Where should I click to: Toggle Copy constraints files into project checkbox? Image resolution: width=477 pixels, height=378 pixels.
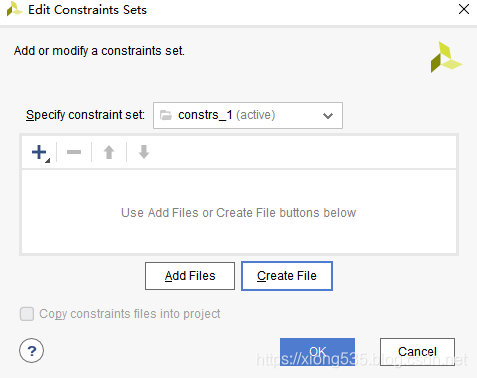(x=27, y=314)
